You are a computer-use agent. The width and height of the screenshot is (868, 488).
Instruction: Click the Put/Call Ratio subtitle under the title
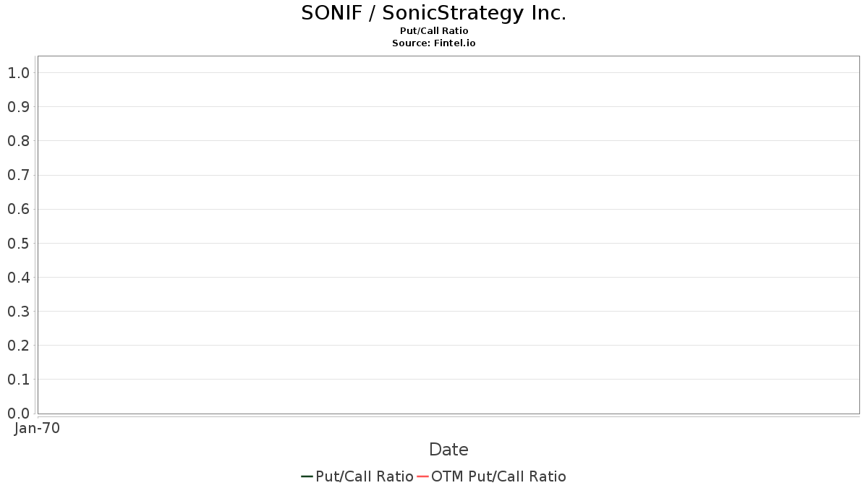tap(434, 31)
